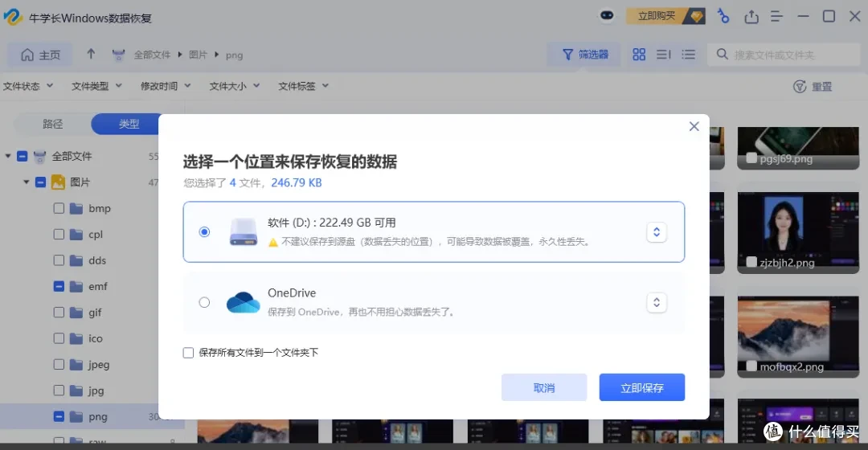Select 全部文件 breadcrumb item
Viewport: 868px width, 450px height.
(152, 55)
